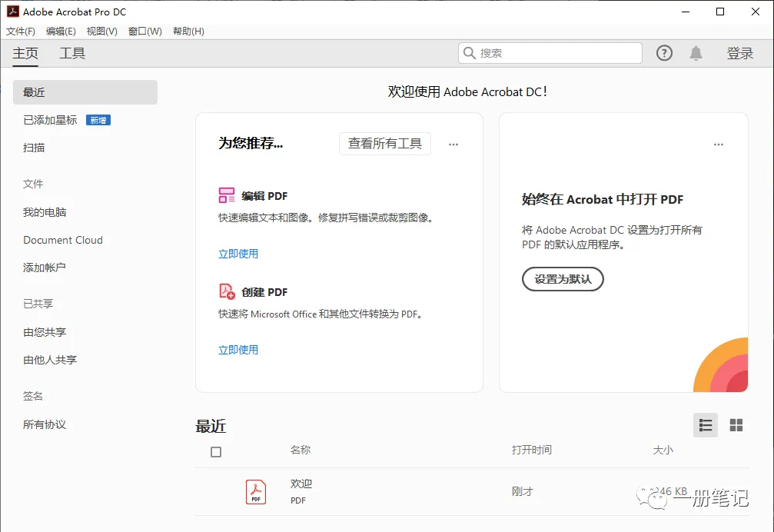The width and height of the screenshot is (774, 532).
Task: Click 立即使用 link under 创建 PDF
Action: [x=238, y=350]
